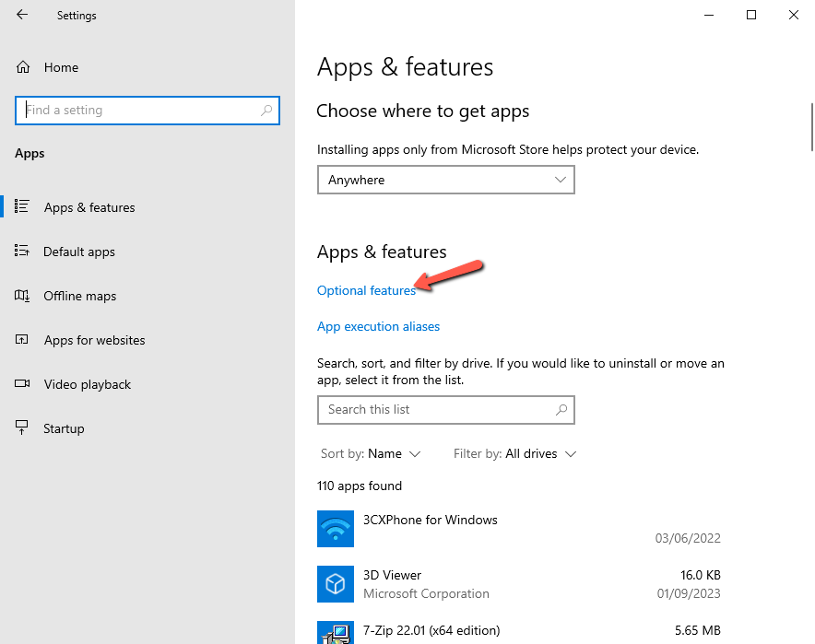The height and width of the screenshot is (644, 815).
Task: Open the Filter by All drives dropdown
Action: tap(514, 453)
